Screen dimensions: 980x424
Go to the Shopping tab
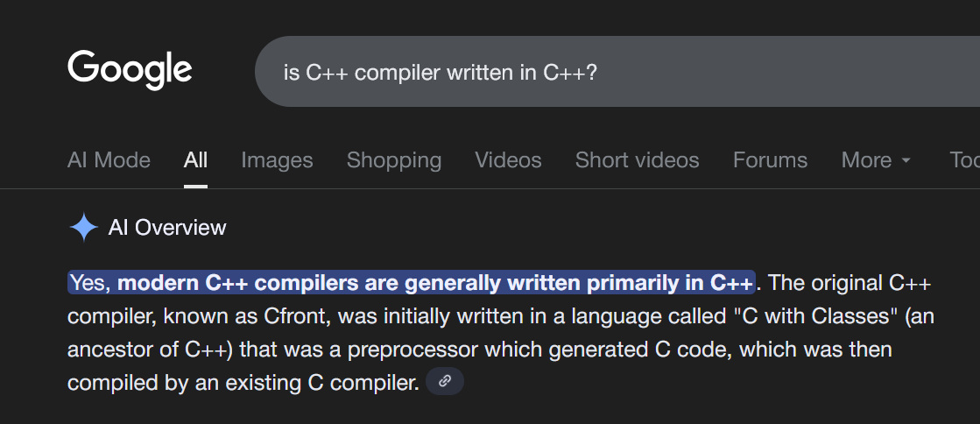(394, 160)
